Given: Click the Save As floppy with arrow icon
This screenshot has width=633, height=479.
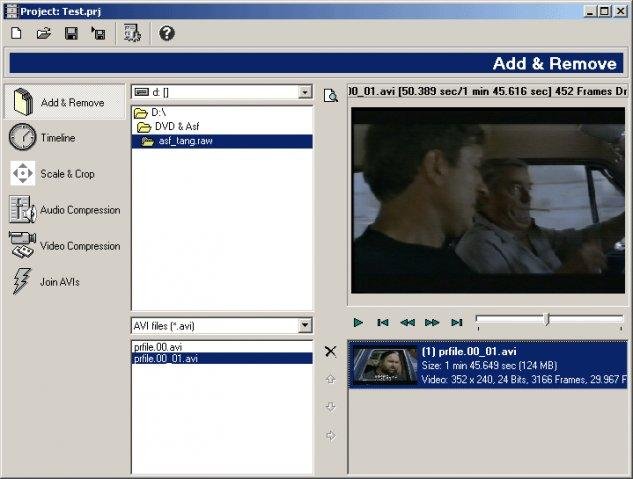Looking at the screenshot, I should tap(98, 33).
